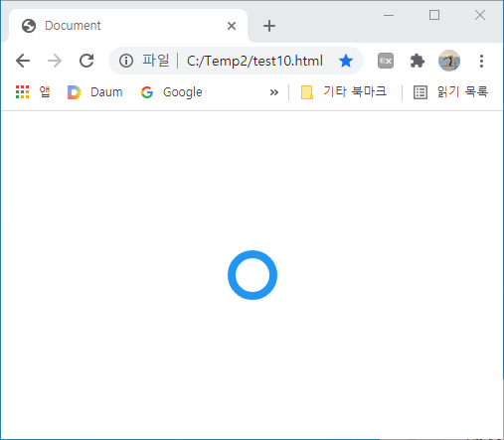Screen dimensions: 504x440
Task: Open the gray extension icon beside address bar
Action: 386,61
